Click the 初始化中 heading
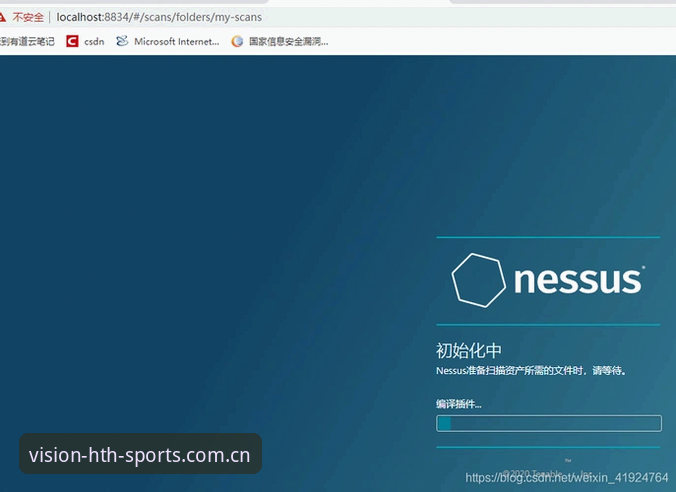The image size is (676, 492). (x=469, y=351)
